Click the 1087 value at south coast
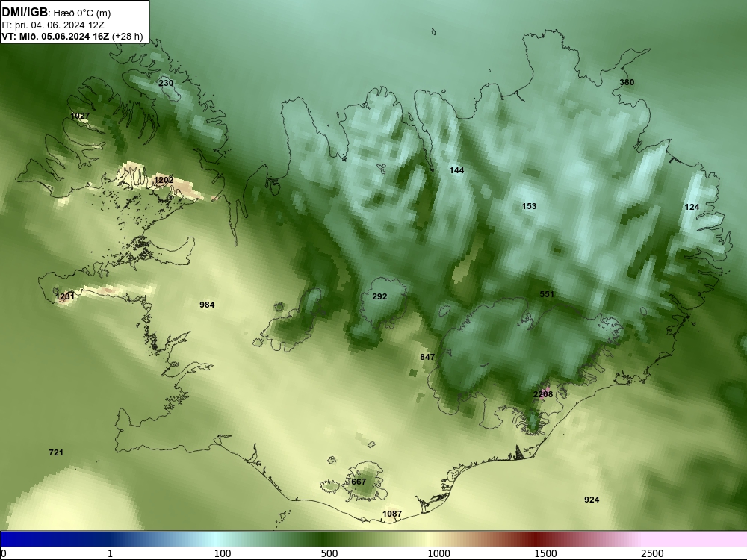 coord(392,514)
